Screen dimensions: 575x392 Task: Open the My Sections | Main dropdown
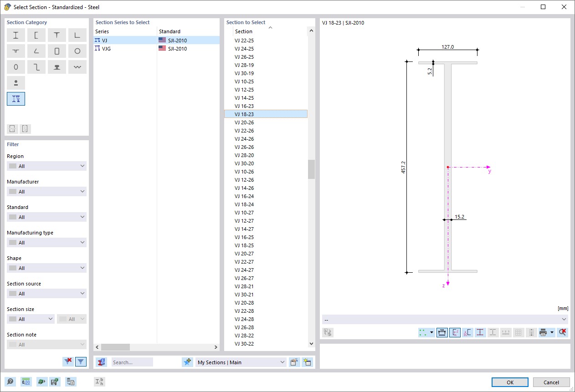point(241,362)
